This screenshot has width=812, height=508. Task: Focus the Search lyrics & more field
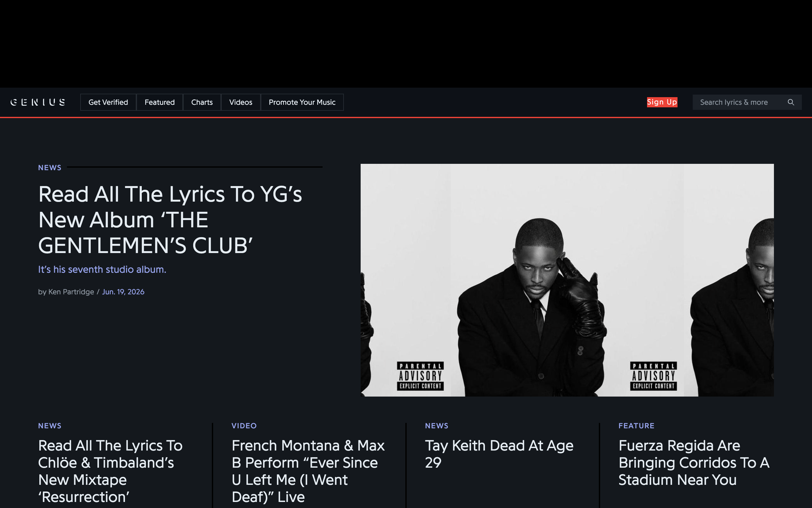pyautogui.click(x=747, y=102)
